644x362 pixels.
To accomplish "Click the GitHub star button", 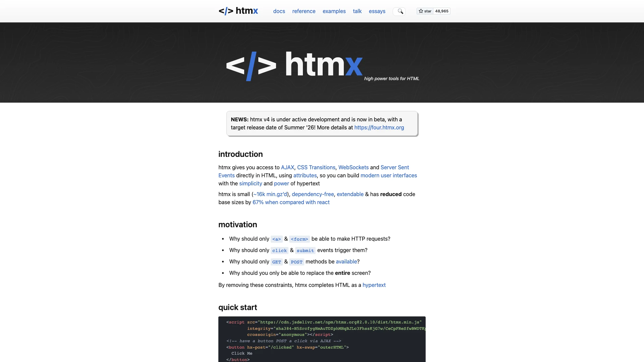I will [425, 11].
